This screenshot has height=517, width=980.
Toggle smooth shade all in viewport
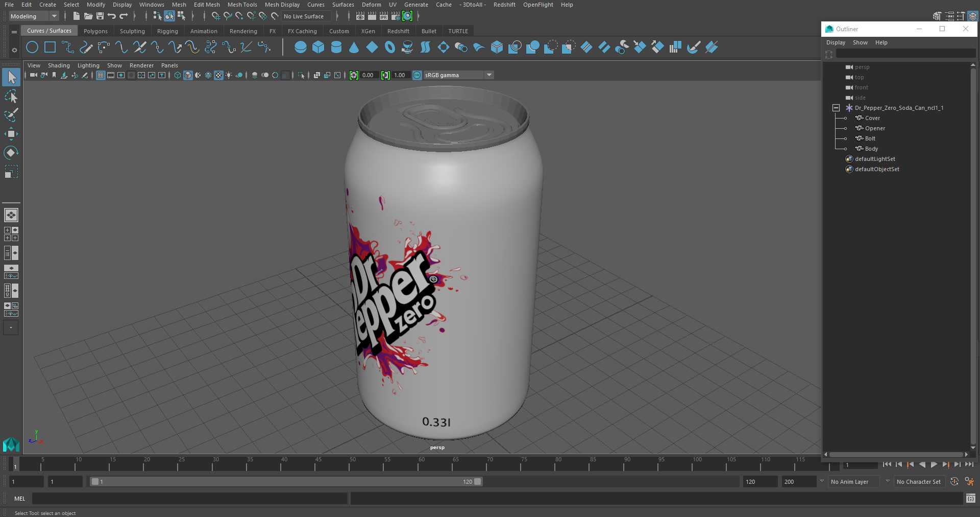[188, 75]
